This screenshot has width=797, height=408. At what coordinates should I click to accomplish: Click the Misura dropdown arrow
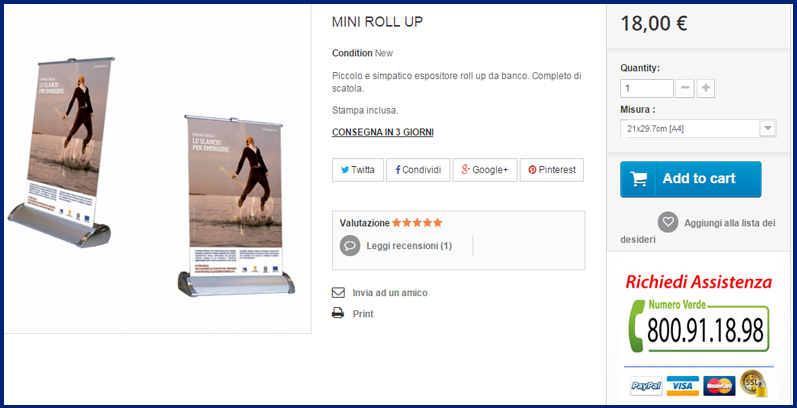(768, 129)
